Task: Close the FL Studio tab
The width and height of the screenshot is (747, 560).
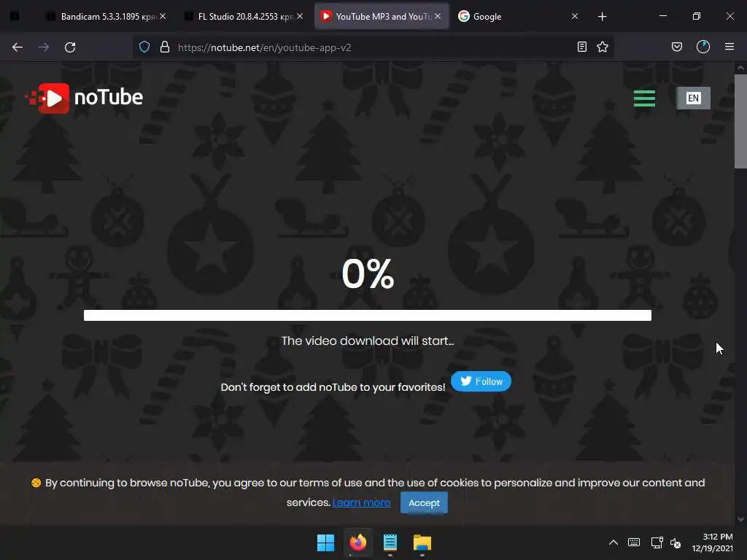Action: pyautogui.click(x=300, y=16)
